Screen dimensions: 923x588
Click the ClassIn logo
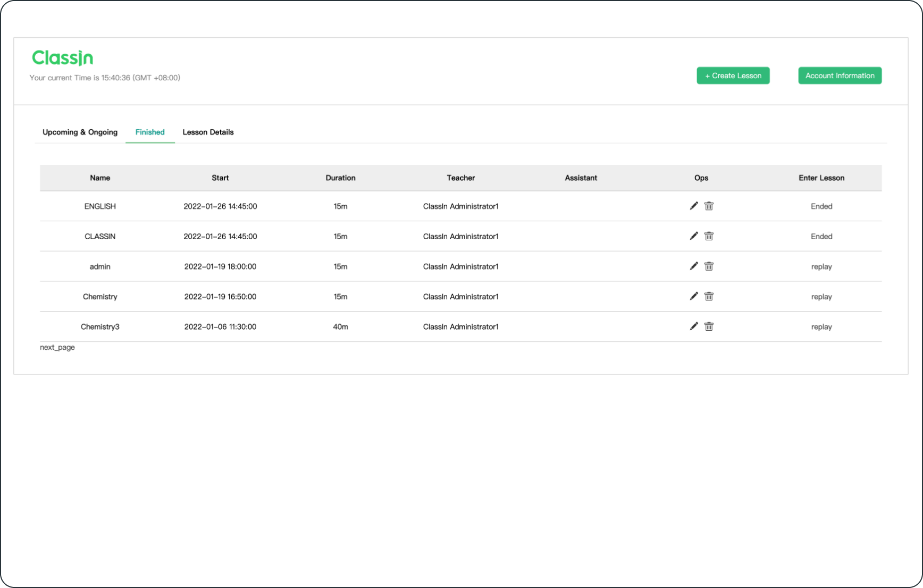[63, 57]
